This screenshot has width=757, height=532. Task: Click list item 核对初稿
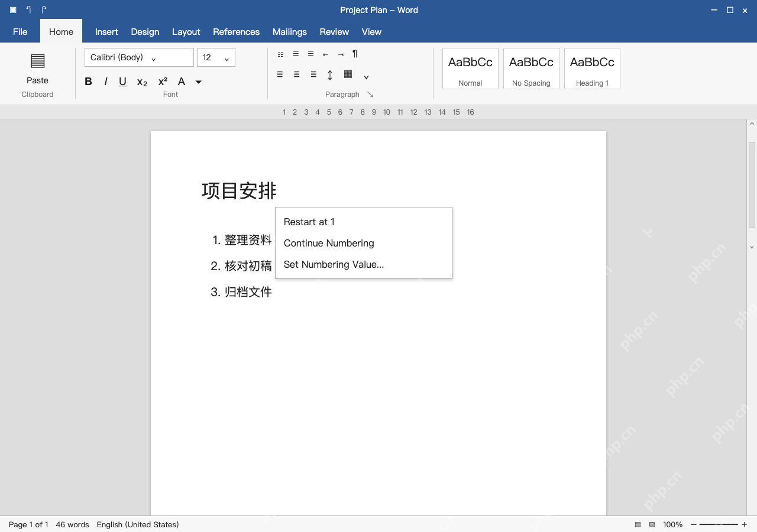[248, 266]
